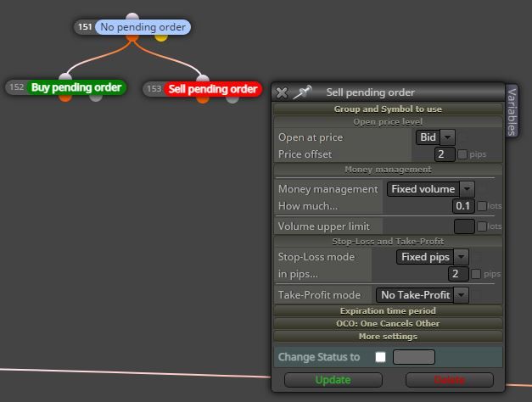Select the Buy pending order block
This screenshot has height=402, width=532.
pos(76,87)
